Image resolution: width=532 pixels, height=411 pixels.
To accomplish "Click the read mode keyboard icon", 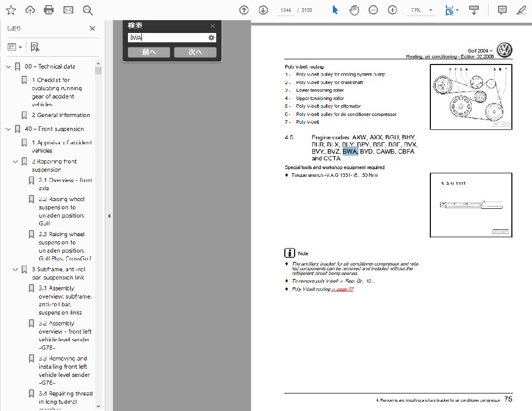I will (474, 10).
